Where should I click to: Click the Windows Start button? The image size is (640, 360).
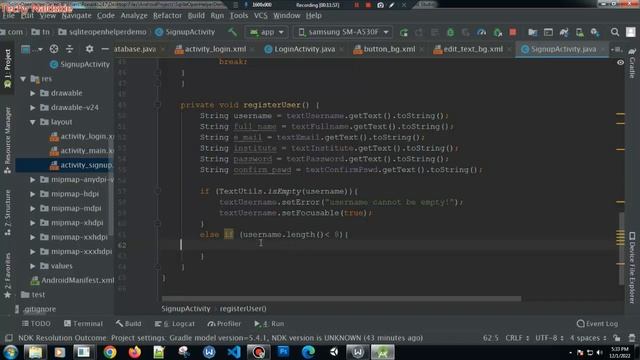[x=10, y=352]
